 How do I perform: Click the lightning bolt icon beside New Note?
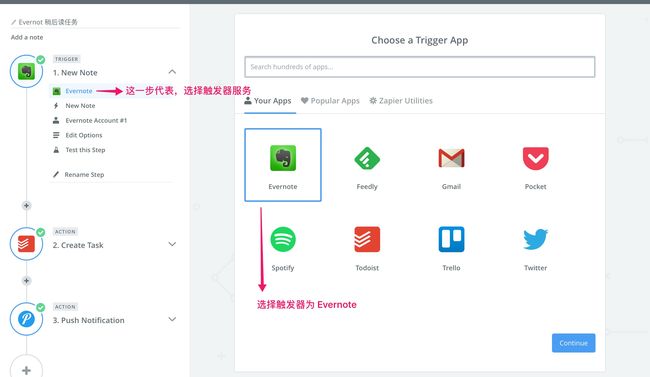56,106
